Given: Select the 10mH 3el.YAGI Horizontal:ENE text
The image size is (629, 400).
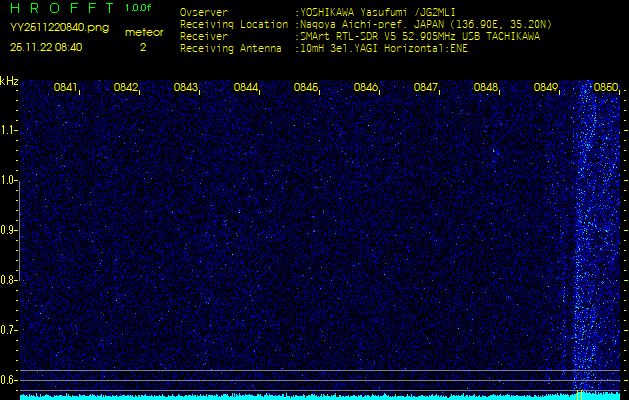Looking at the screenshot, I should coord(384,49).
